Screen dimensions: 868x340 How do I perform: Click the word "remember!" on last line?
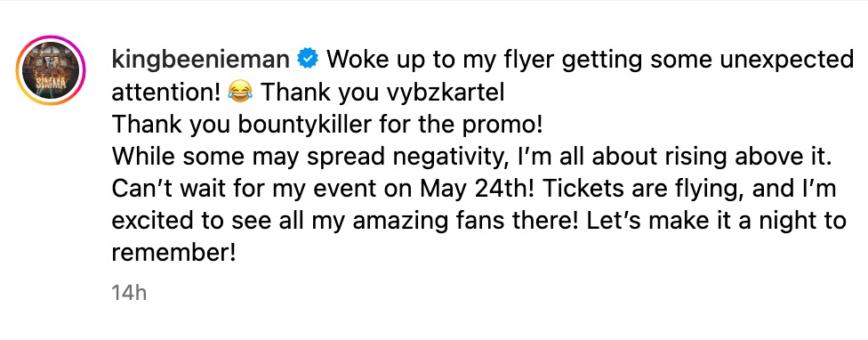click(173, 253)
